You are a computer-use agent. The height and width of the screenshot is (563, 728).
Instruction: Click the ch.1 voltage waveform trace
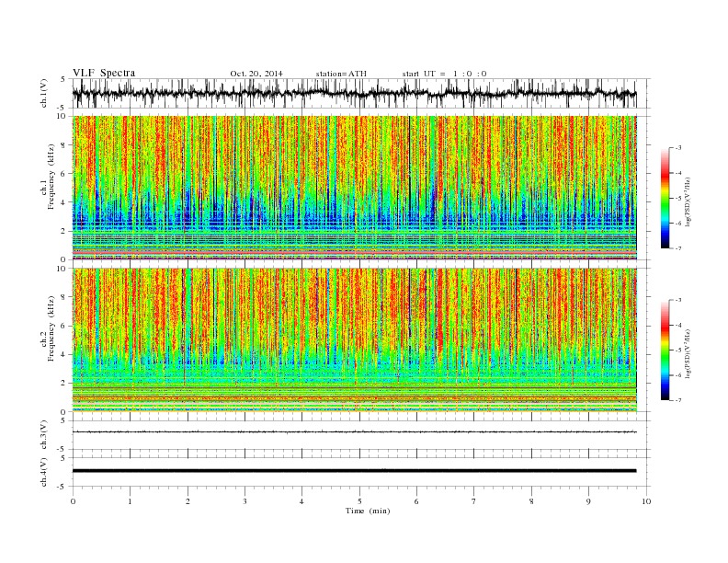pyautogui.click(x=355, y=93)
